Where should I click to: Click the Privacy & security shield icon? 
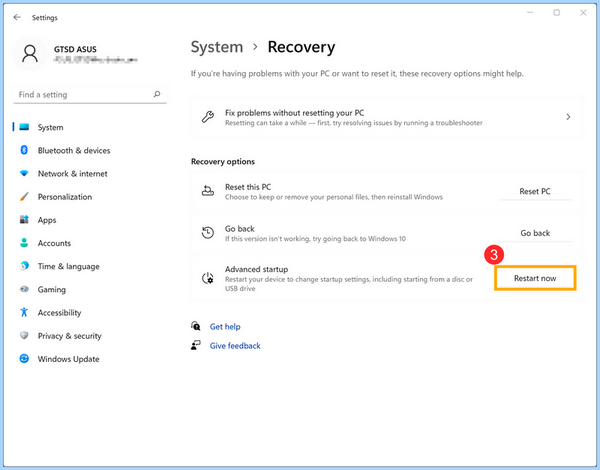[24, 336]
